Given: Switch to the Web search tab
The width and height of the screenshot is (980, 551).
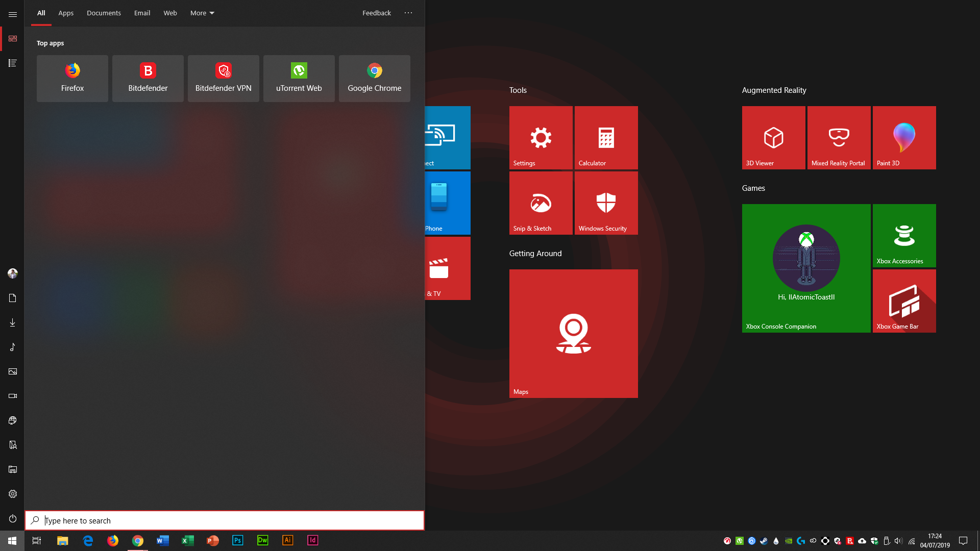Looking at the screenshot, I should click(x=170, y=13).
